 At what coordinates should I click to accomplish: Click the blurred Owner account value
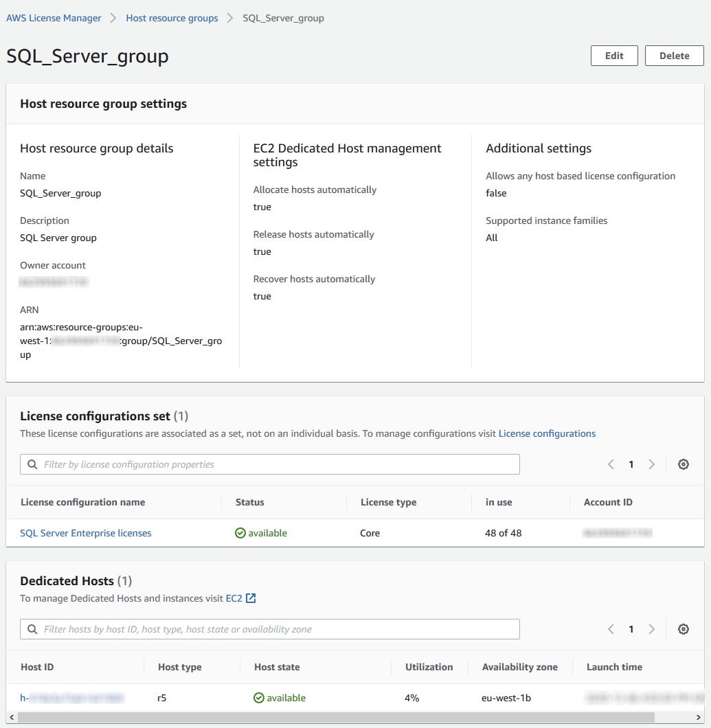54,282
